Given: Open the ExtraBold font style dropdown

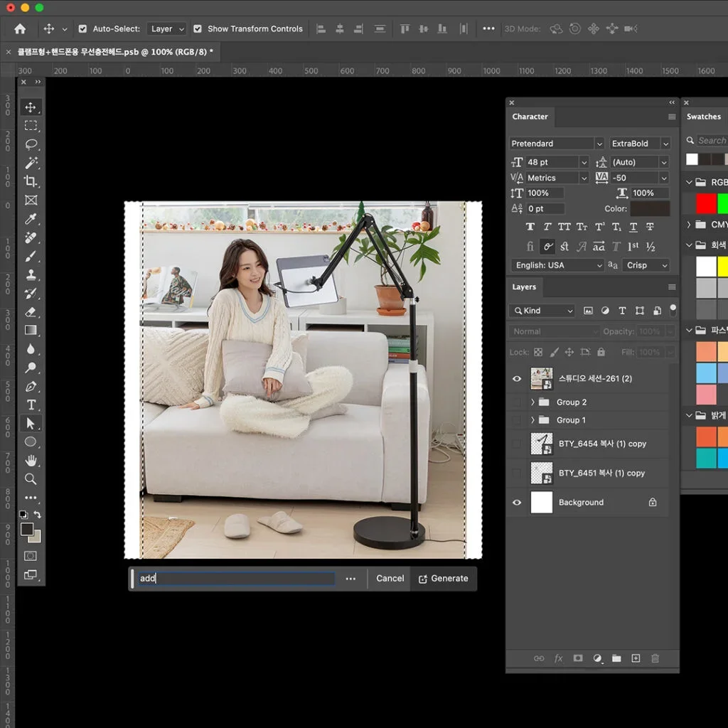Looking at the screenshot, I should pyautogui.click(x=665, y=144).
